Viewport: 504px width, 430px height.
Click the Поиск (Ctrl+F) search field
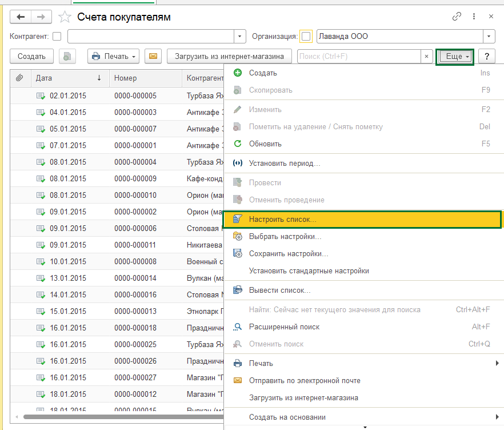(x=359, y=56)
